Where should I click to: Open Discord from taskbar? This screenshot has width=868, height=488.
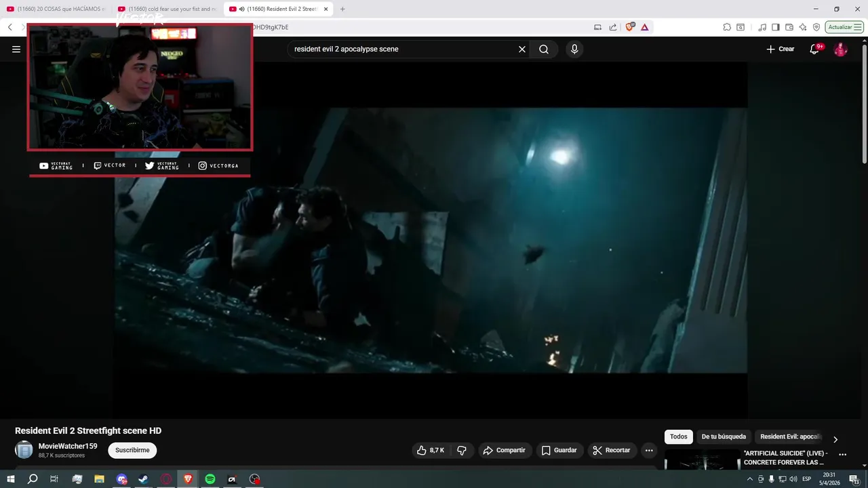pos(122,479)
